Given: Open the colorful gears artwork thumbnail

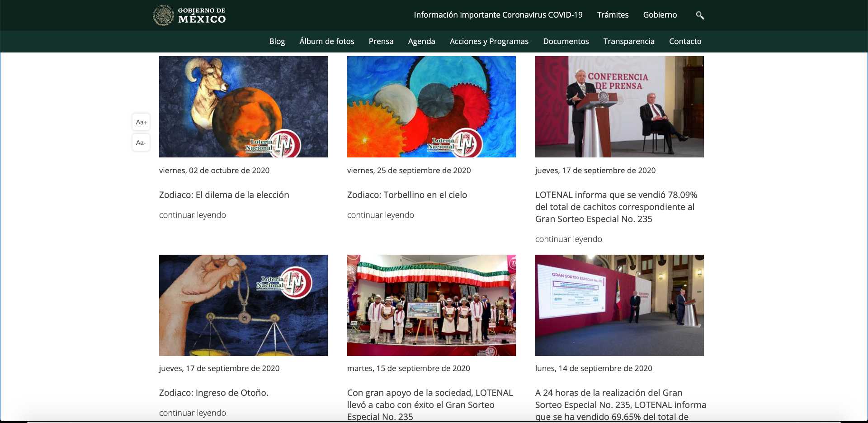Looking at the screenshot, I should click(431, 107).
